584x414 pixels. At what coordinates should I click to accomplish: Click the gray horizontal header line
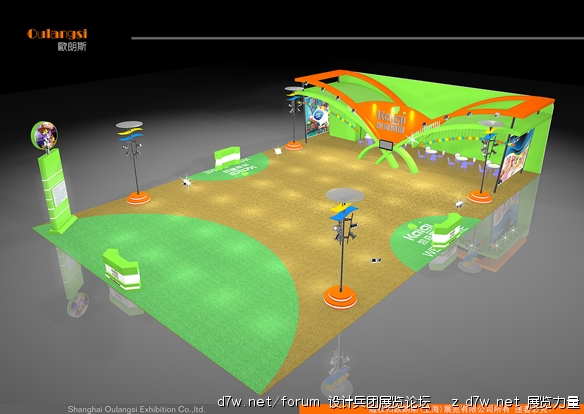point(358,38)
